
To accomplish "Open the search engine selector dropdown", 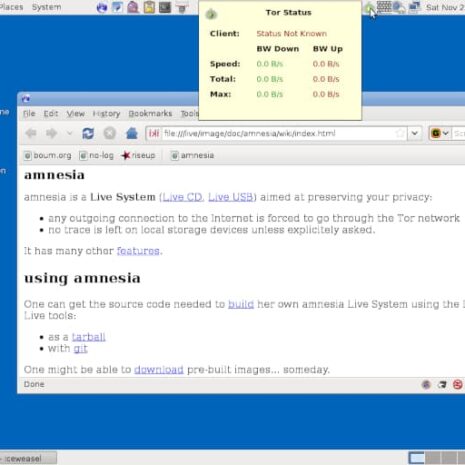I will click(440, 134).
